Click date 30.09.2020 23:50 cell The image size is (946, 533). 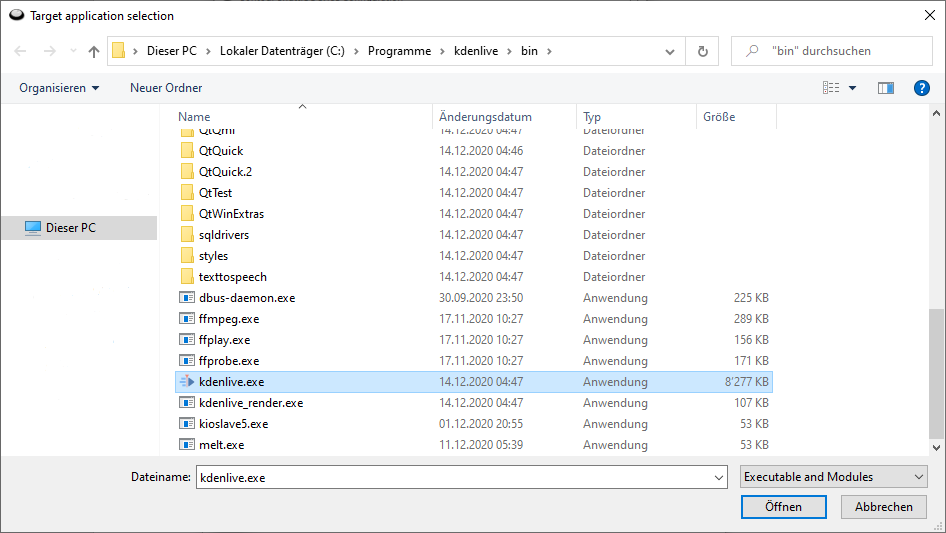[481, 298]
